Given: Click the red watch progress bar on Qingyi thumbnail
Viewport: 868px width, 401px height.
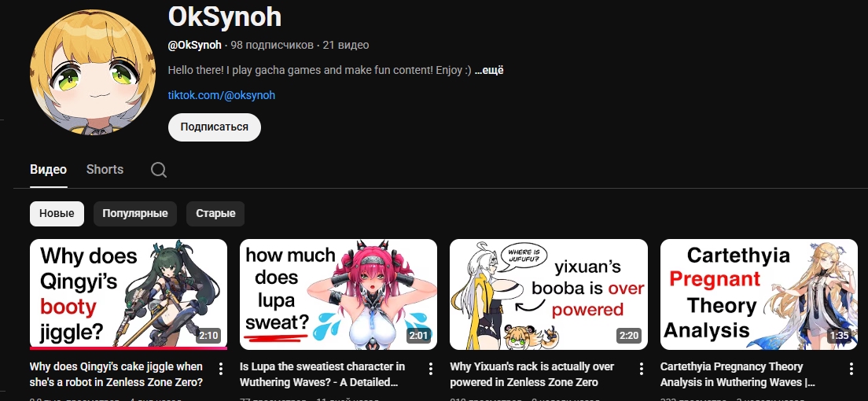Looking at the screenshot, I should (x=128, y=348).
